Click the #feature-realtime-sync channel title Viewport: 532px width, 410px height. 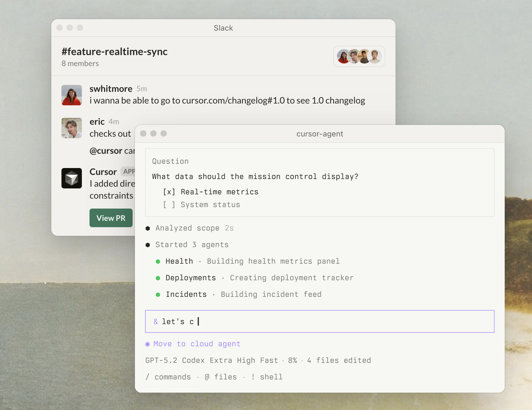[115, 52]
